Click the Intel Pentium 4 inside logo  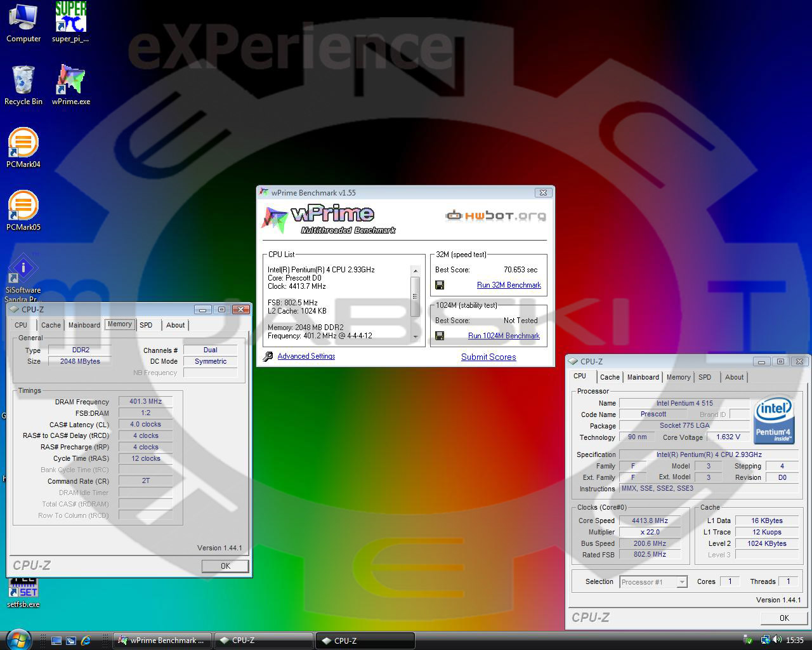[773, 420]
